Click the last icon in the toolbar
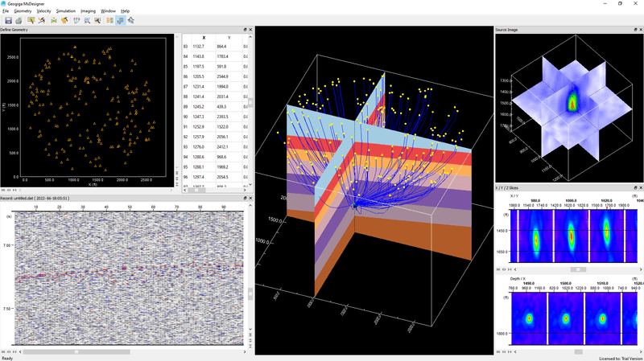This screenshot has height=361, width=644. pos(131,20)
